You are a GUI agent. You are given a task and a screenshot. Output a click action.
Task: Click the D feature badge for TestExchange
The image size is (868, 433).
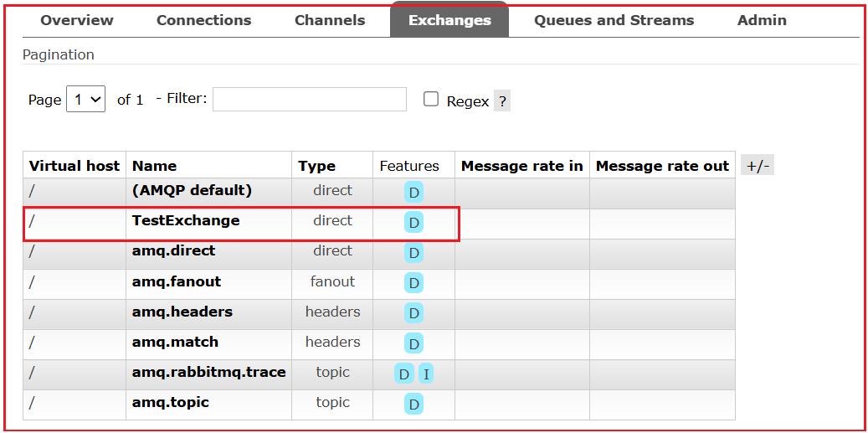click(x=413, y=223)
